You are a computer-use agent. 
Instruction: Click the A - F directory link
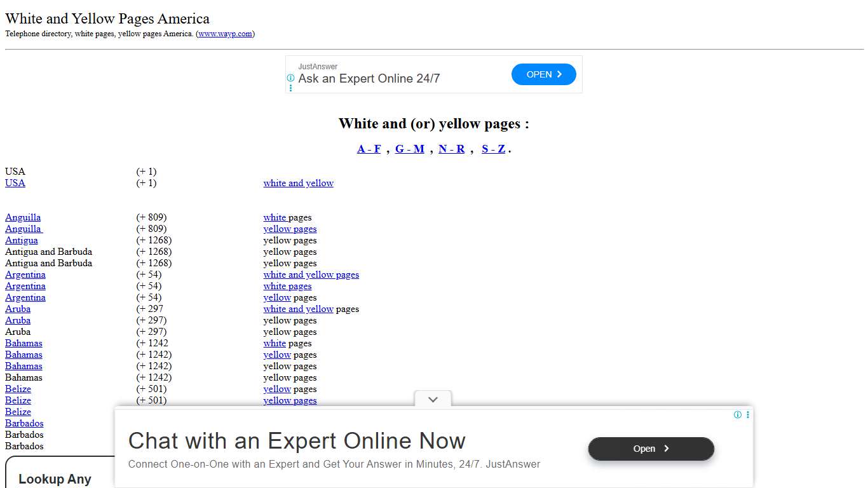click(369, 149)
